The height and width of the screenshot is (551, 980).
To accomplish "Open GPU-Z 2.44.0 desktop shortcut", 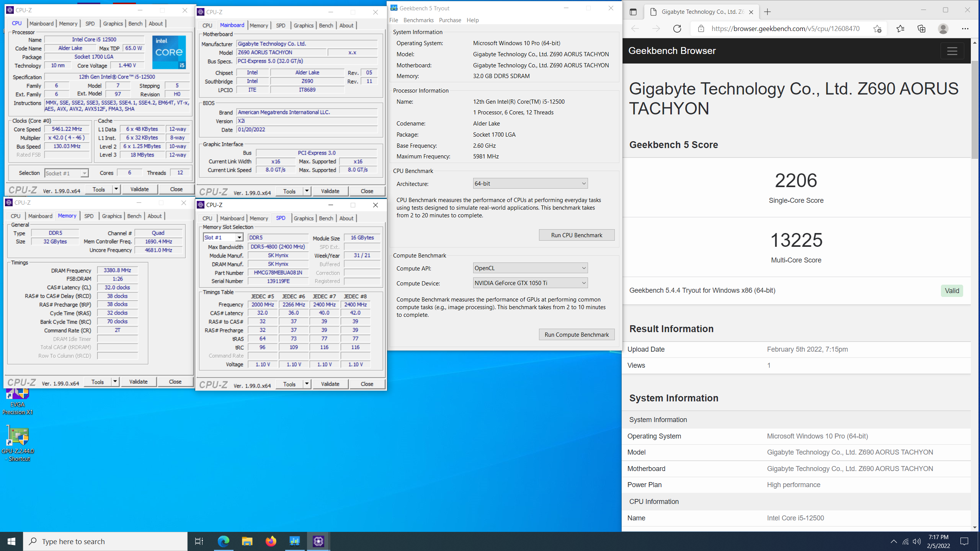I will 18,444.
